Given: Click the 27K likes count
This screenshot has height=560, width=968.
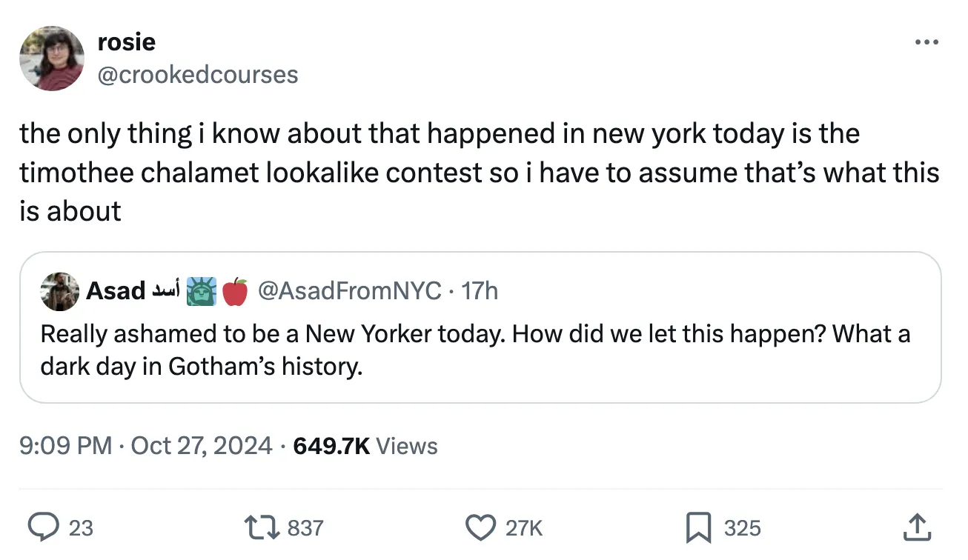Looking at the screenshot, I should coord(523,528).
